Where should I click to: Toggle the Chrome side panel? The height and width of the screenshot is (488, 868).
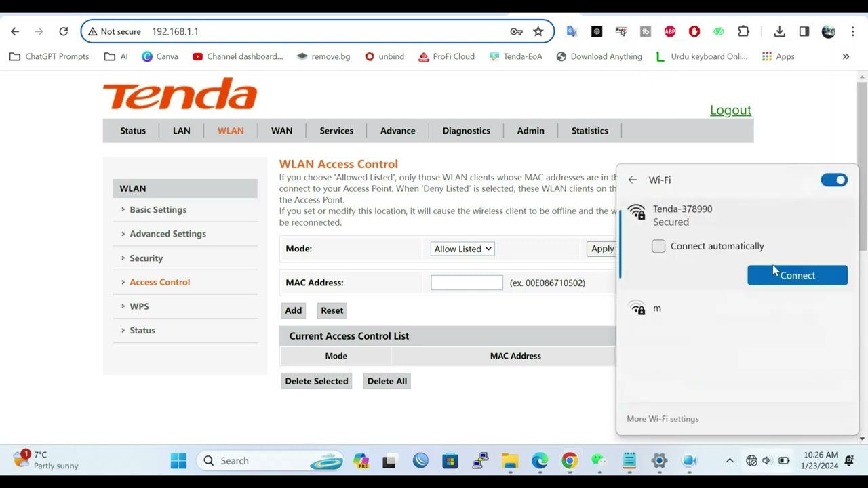coord(804,31)
